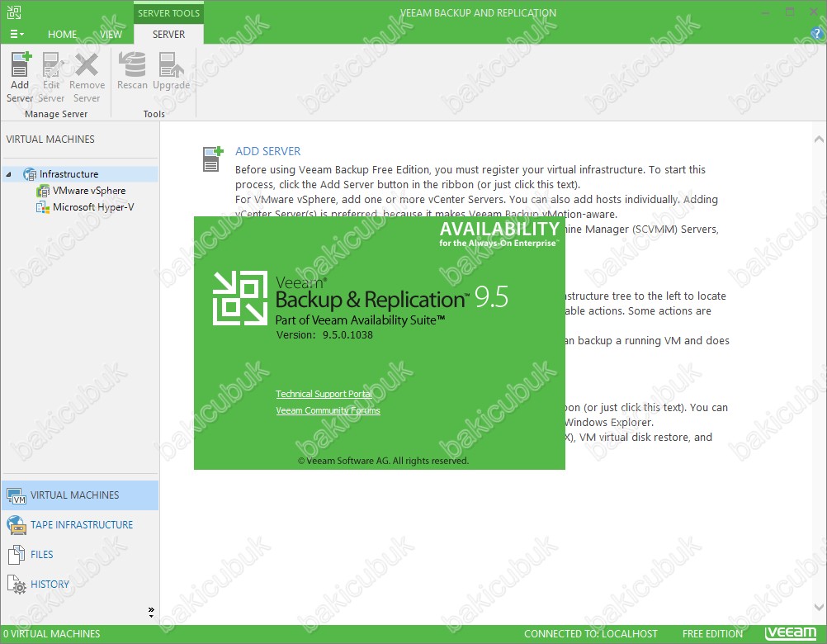Select Infrastructure in the tree
This screenshot has width=827, height=644.
(69, 174)
